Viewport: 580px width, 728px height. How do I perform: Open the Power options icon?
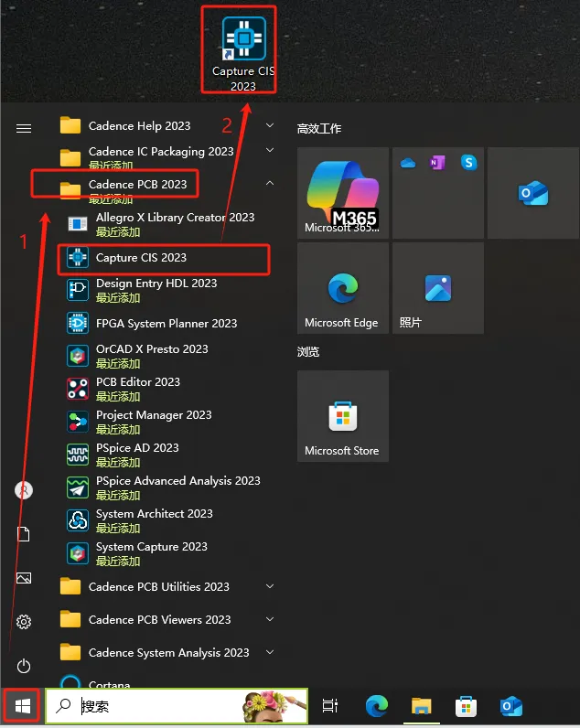(24, 666)
